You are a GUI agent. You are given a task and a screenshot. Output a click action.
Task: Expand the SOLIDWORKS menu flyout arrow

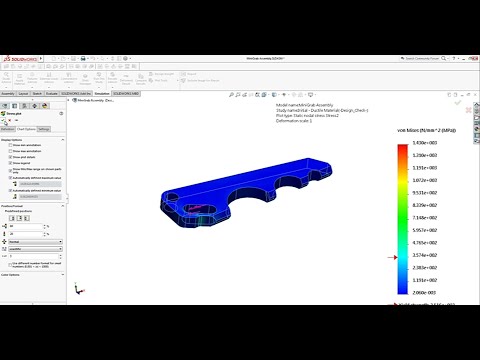(41, 59)
